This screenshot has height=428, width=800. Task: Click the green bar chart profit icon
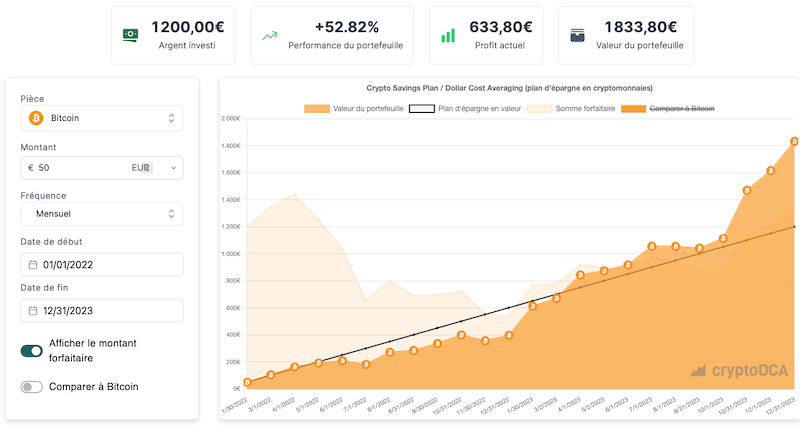tap(448, 35)
